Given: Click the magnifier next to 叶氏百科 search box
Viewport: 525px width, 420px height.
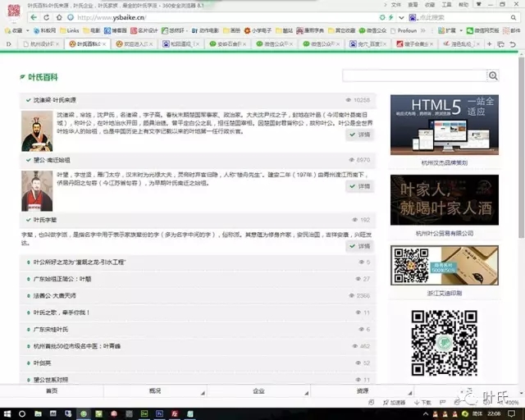Looking at the screenshot, I should [x=493, y=75].
